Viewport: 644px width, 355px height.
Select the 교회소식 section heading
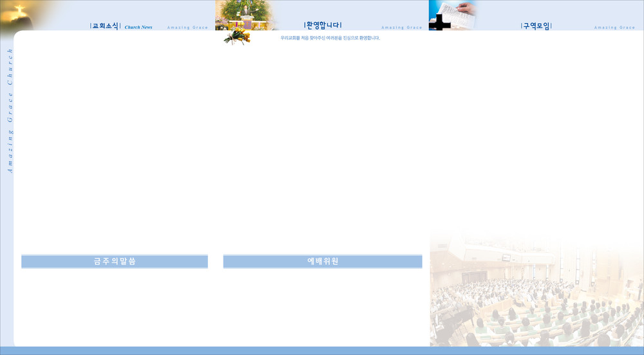tap(105, 26)
